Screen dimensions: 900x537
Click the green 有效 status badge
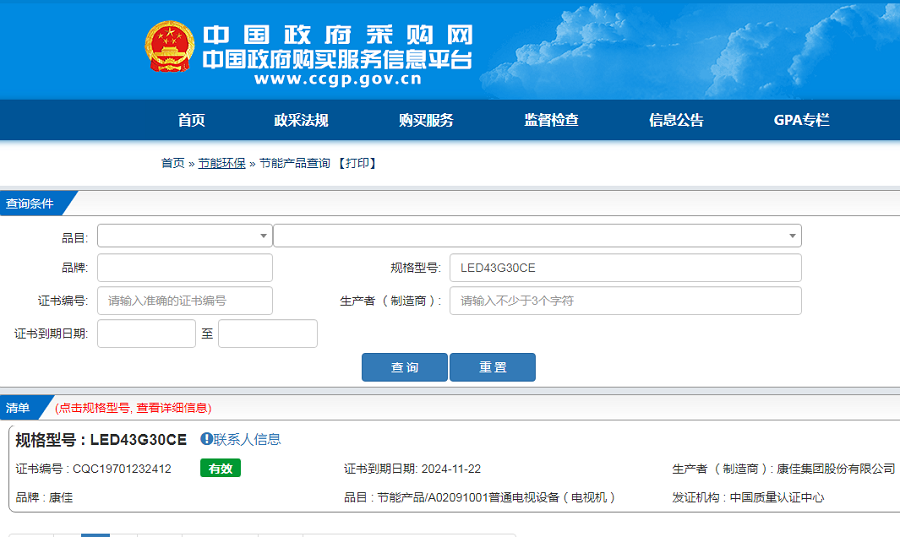click(x=220, y=468)
